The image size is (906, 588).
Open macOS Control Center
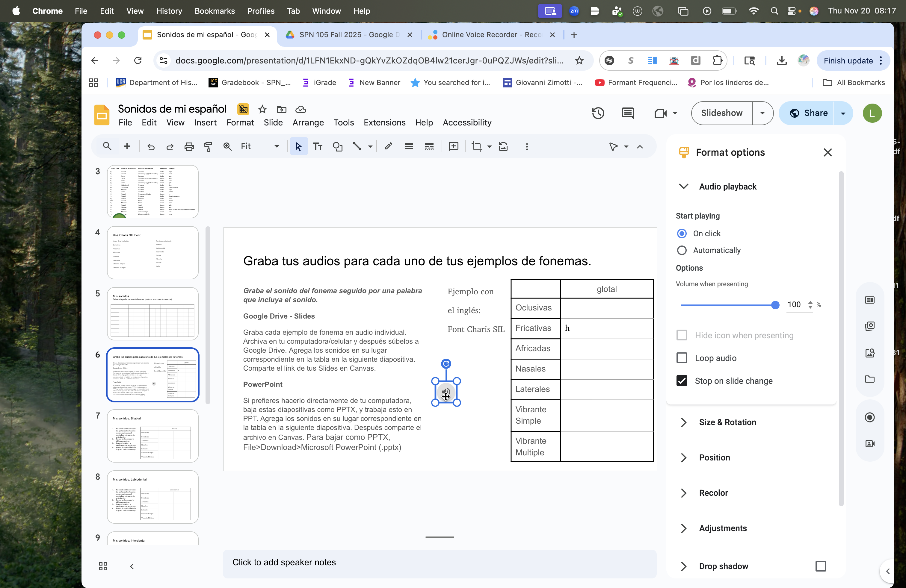(x=792, y=11)
